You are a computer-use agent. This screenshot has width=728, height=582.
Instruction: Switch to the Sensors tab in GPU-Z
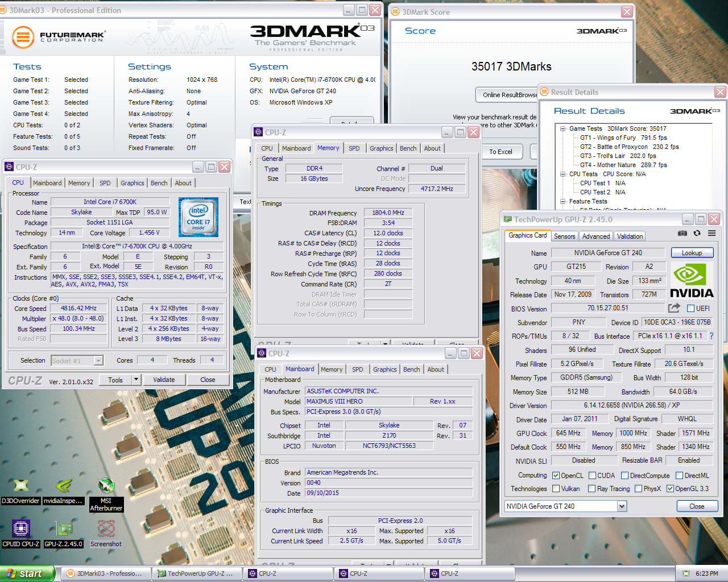(x=564, y=236)
